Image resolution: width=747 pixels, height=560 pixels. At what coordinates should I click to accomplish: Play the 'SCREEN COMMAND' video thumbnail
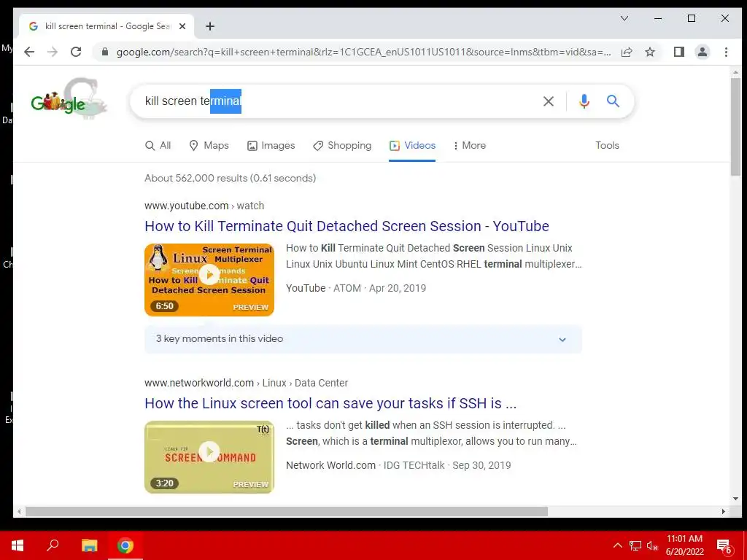pos(209,457)
